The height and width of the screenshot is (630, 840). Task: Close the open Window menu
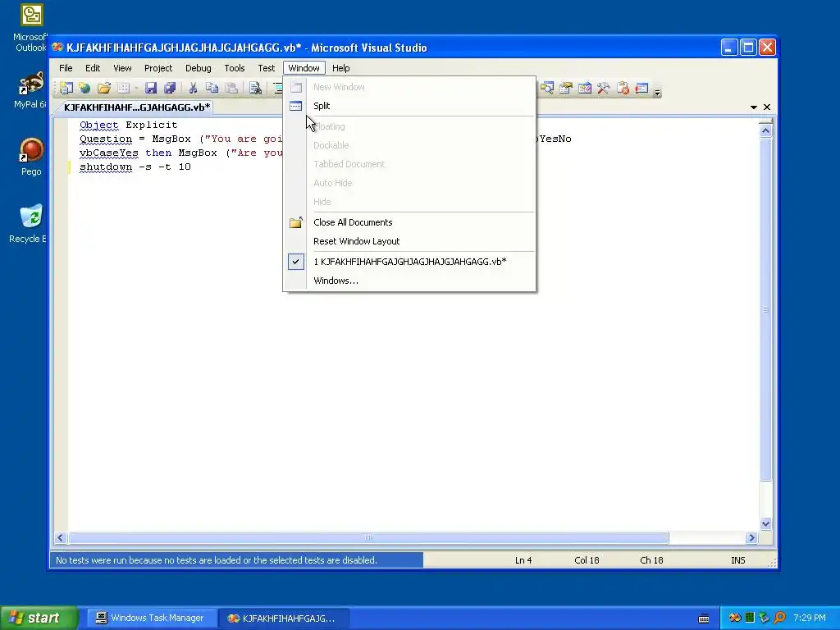coord(304,68)
